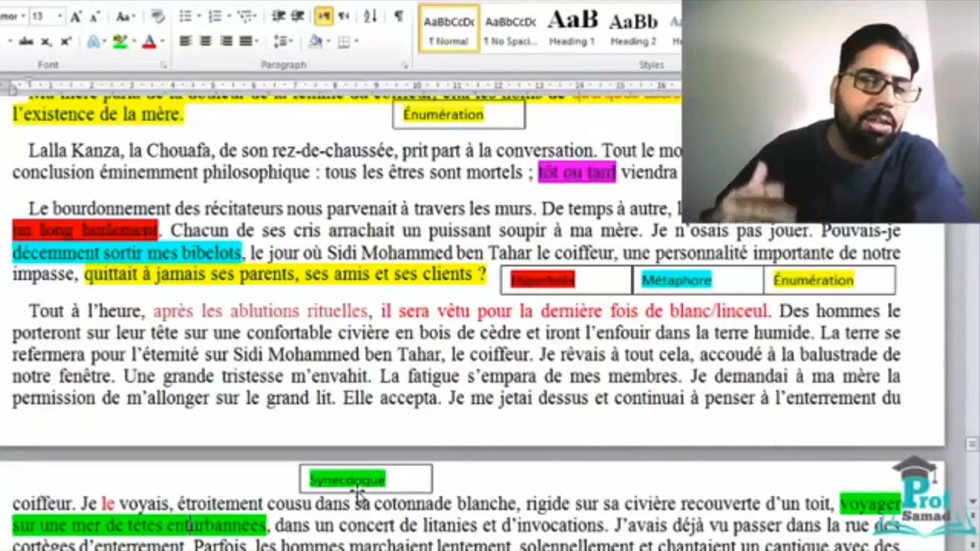Decrease paragraph indent
Image resolution: width=980 pixels, height=551 pixels.
pyautogui.click(x=279, y=16)
